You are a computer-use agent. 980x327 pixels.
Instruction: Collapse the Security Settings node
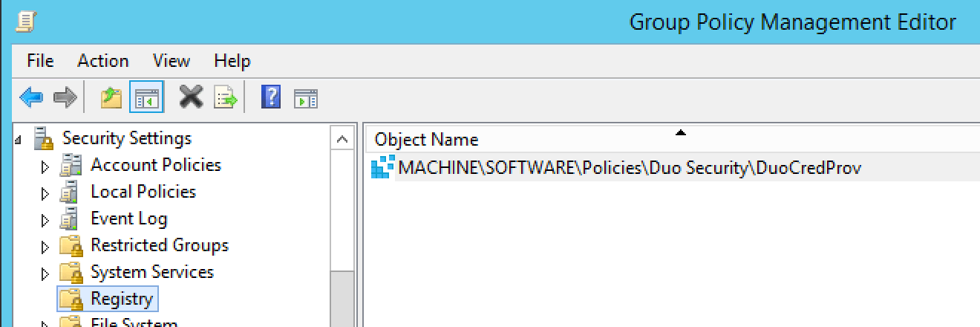[x=19, y=139]
